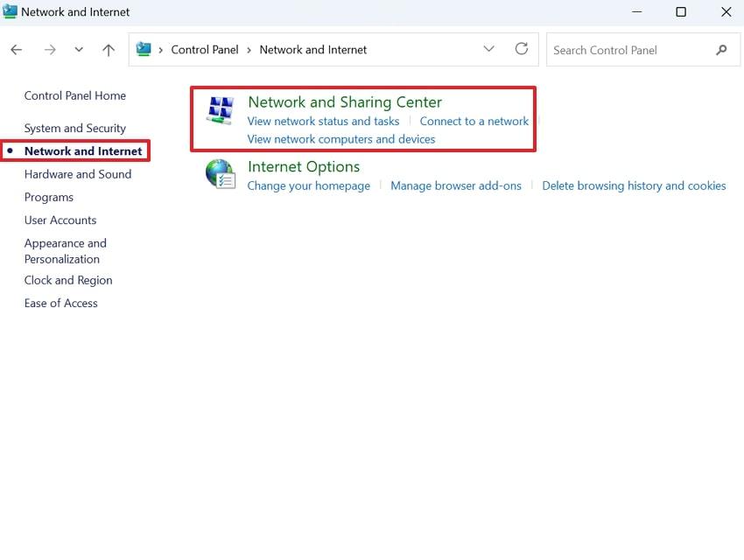Open Manage browser add-ons
The image size is (744, 560).
tap(456, 185)
